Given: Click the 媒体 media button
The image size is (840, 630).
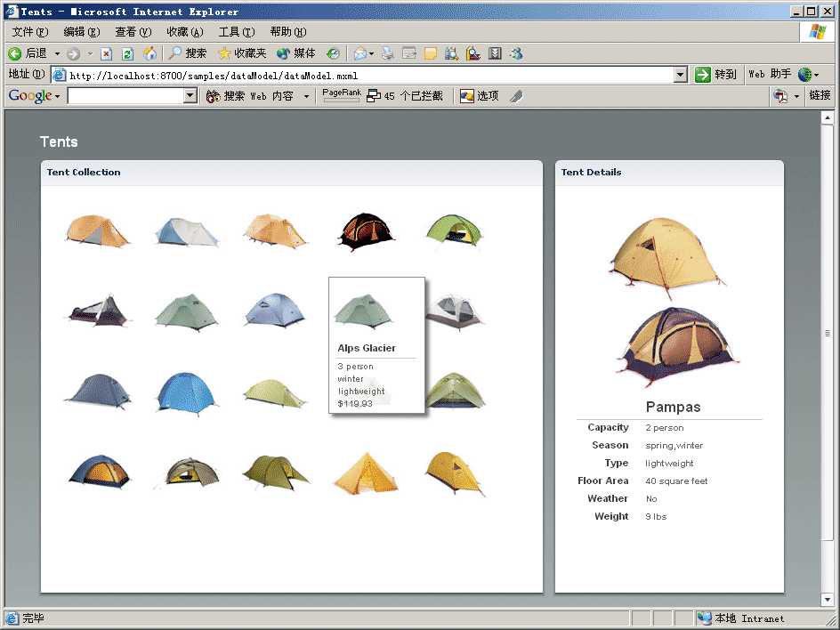Looking at the screenshot, I should click(x=296, y=53).
